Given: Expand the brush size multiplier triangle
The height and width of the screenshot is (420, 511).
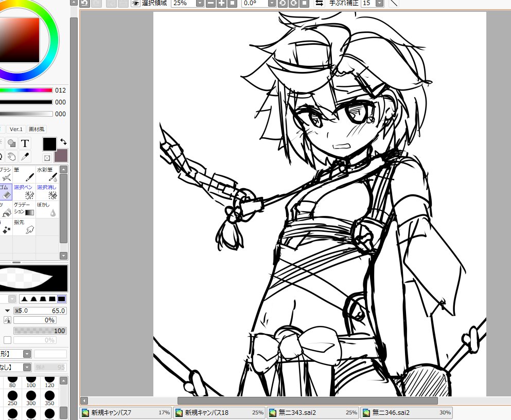Looking at the screenshot, I should (x=7, y=311).
